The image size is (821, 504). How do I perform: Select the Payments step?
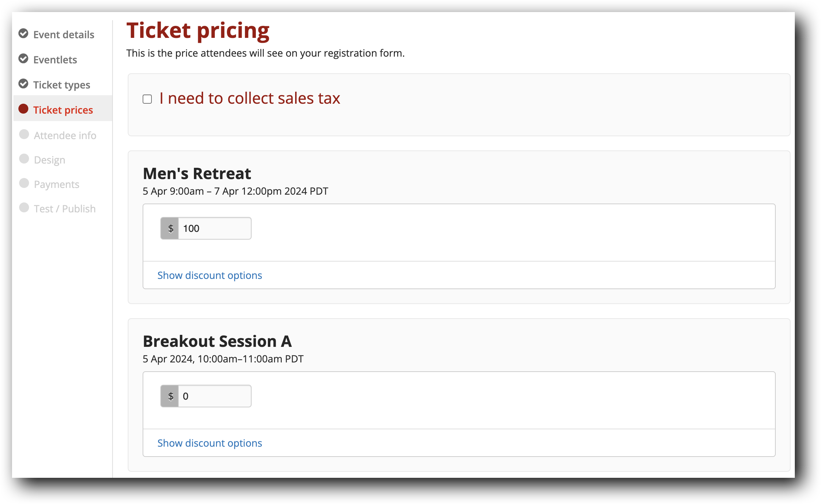[x=56, y=184]
